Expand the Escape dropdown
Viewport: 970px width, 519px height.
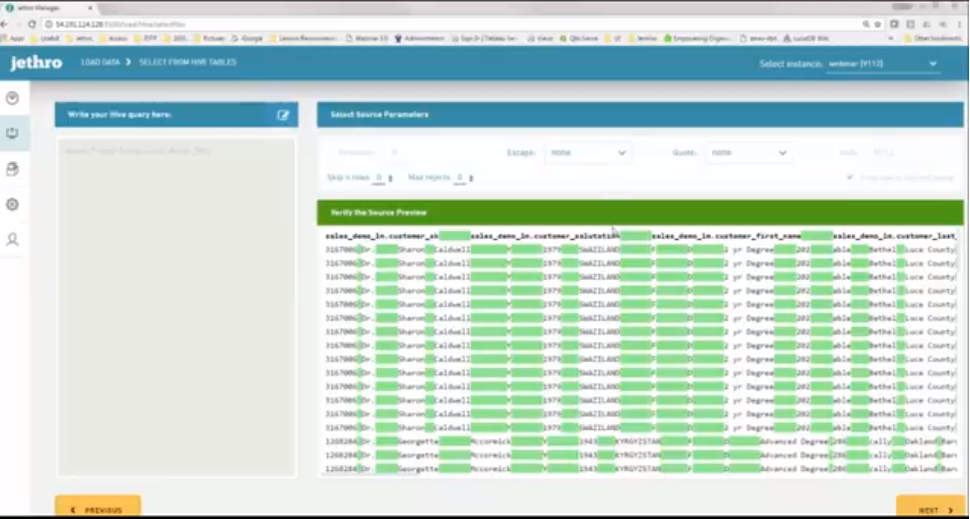click(x=587, y=153)
